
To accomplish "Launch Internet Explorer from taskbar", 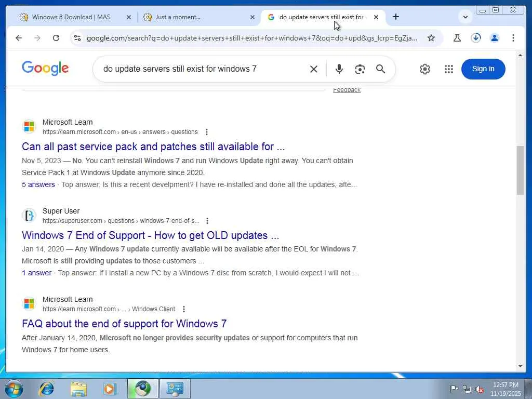I will pos(46,389).
